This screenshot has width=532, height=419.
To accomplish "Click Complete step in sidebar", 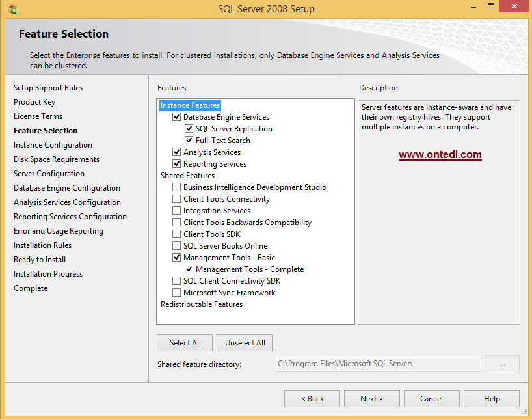I will [31, 288].
